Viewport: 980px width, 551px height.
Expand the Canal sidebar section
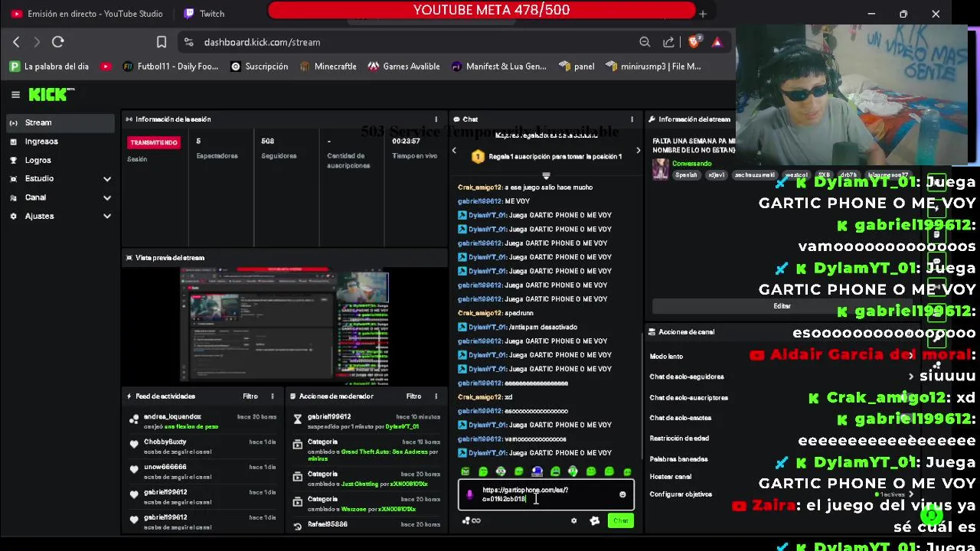pyautogui.click(x=60, y=197)
